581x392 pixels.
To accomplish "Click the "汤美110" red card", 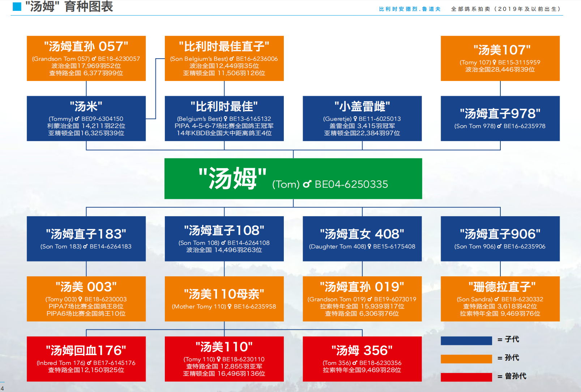I will (224, 359).
